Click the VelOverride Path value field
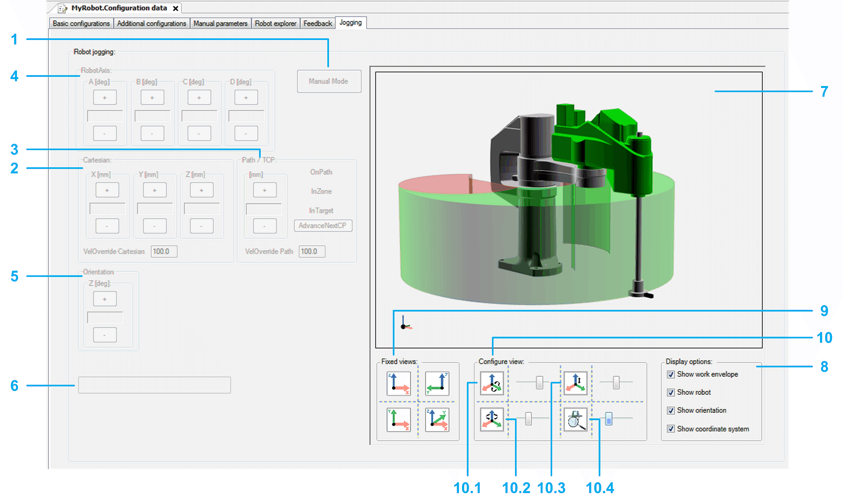Image resolution: width=843 pixels, height=504 pixels. [x=312, y=251]
